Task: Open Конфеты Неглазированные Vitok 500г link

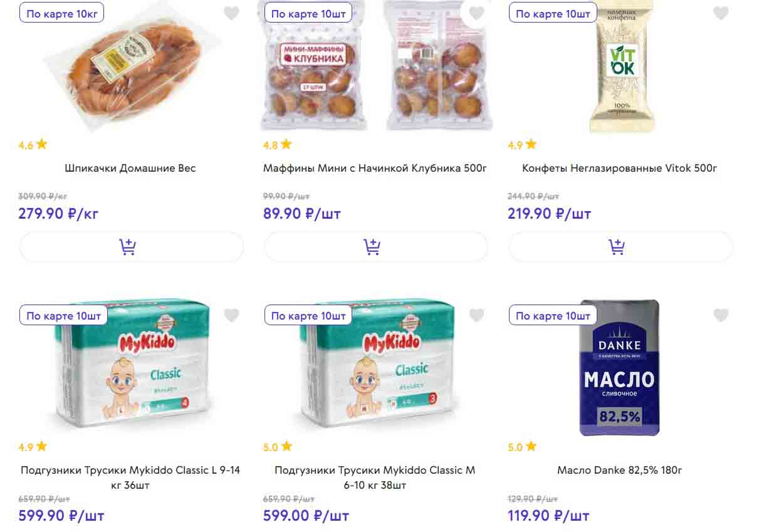Action: click(x=619, y=168)
